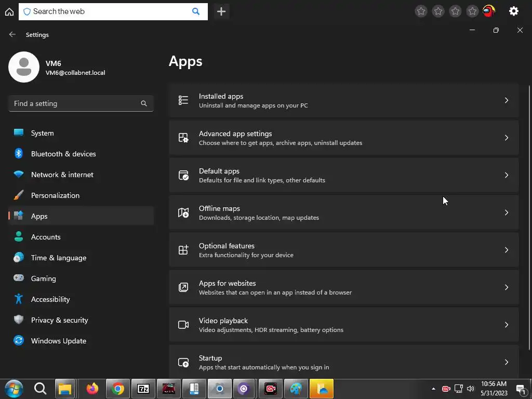Screen dimensions: 532x399
Task: Go to Privacy & security
Action: coord(81,320)
